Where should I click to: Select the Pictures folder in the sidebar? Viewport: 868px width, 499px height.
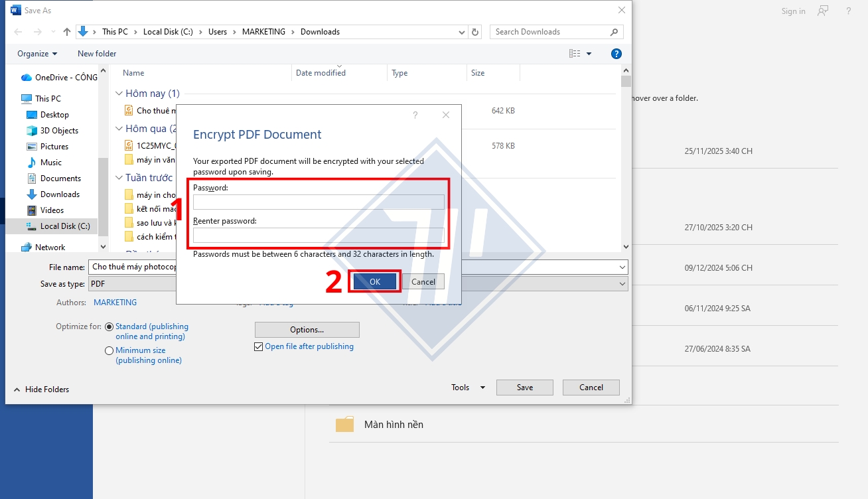(x=56, y=146)
